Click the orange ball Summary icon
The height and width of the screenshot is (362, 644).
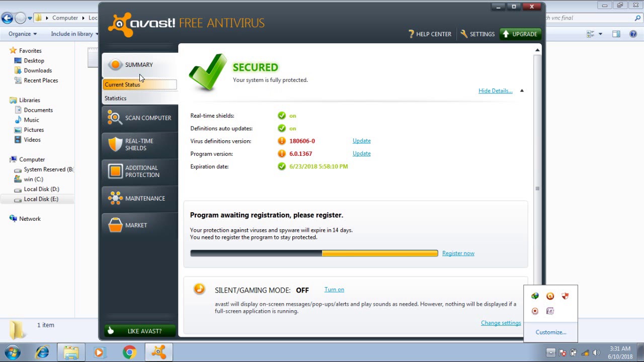[x=115, y=64]
